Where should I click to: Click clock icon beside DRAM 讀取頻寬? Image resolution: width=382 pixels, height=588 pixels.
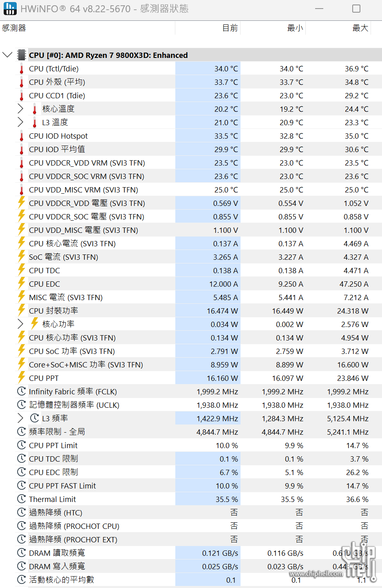click(22, 553)
